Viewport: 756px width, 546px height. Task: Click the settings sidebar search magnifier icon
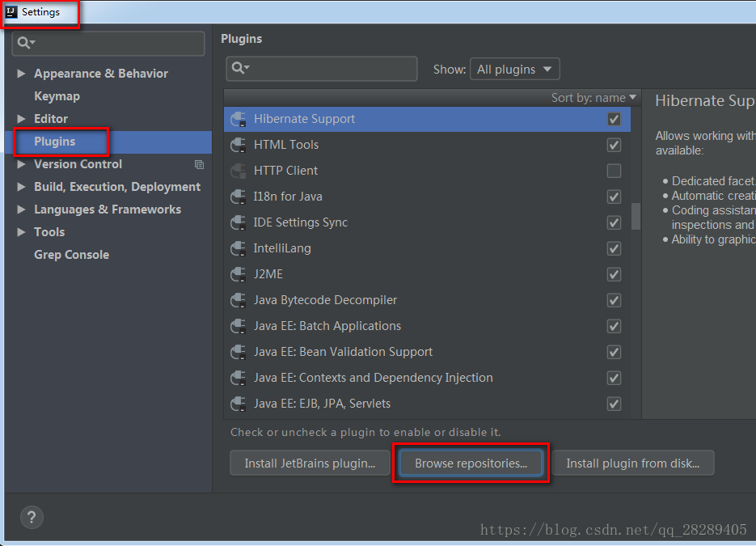click(26, 43)
